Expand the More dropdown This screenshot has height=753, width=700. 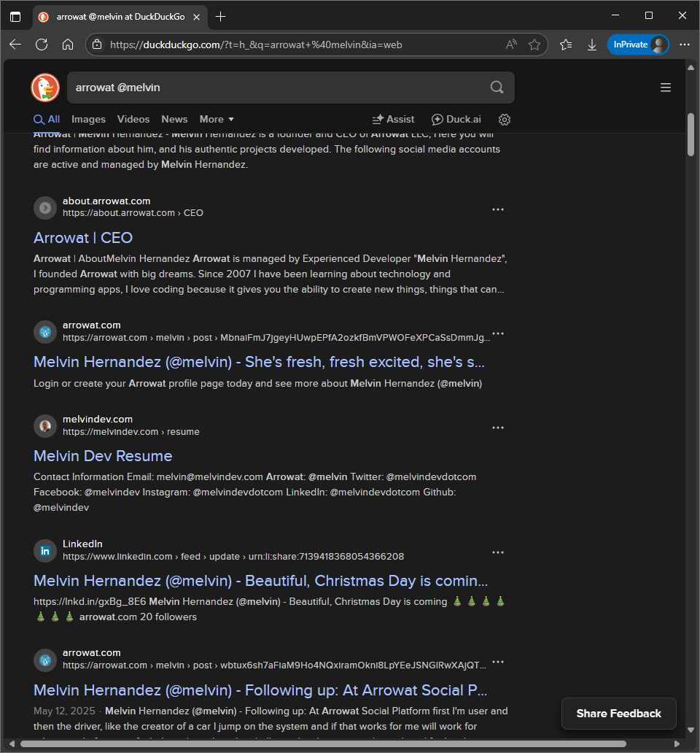(x=217, y=120)
